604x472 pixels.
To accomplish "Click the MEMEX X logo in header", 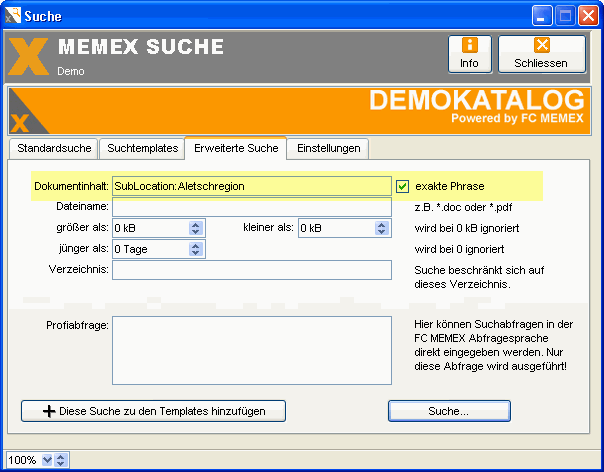I will [x=28, y=56].
